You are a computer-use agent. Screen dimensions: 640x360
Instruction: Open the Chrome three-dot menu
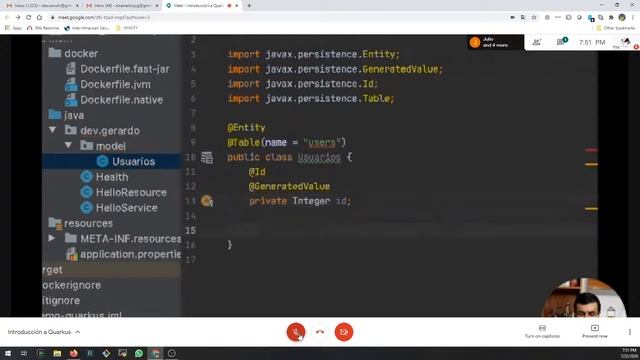(x=633, y=17)
